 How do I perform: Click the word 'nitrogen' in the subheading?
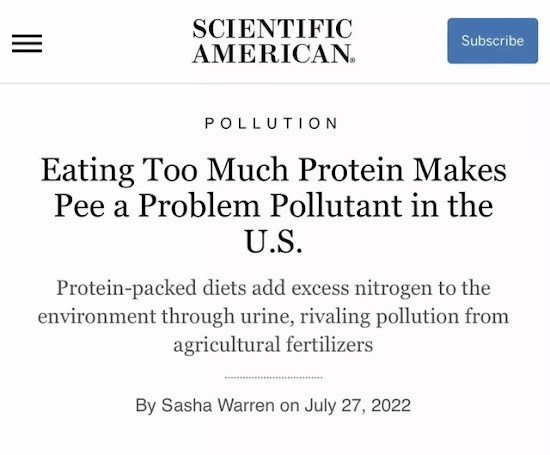click(393, 289)
